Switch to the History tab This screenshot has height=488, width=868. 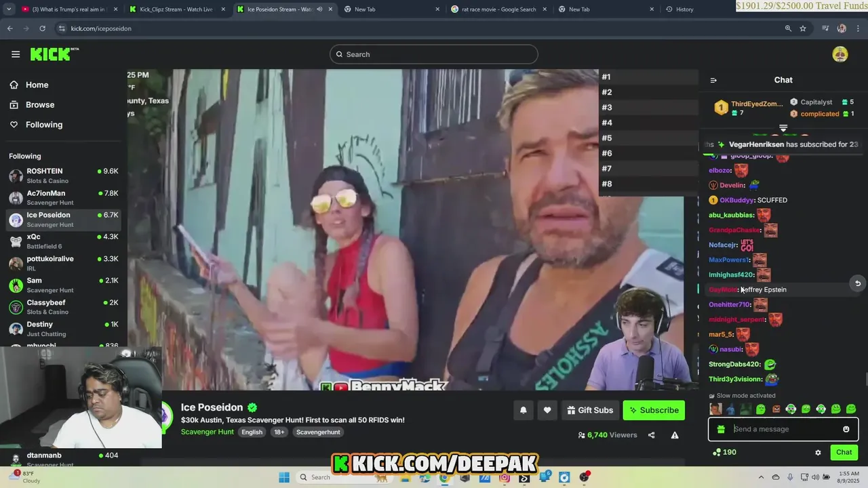(685, 9)
